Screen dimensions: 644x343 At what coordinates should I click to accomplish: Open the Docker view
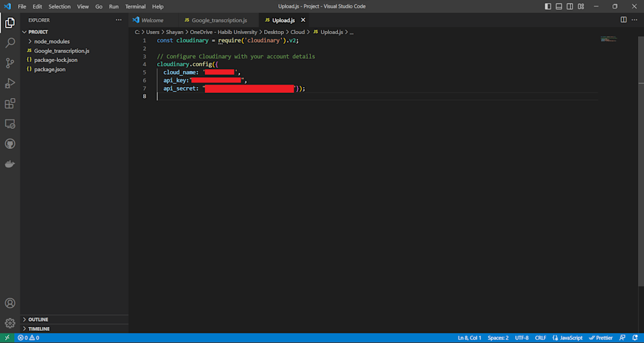(x=10, y=164)
